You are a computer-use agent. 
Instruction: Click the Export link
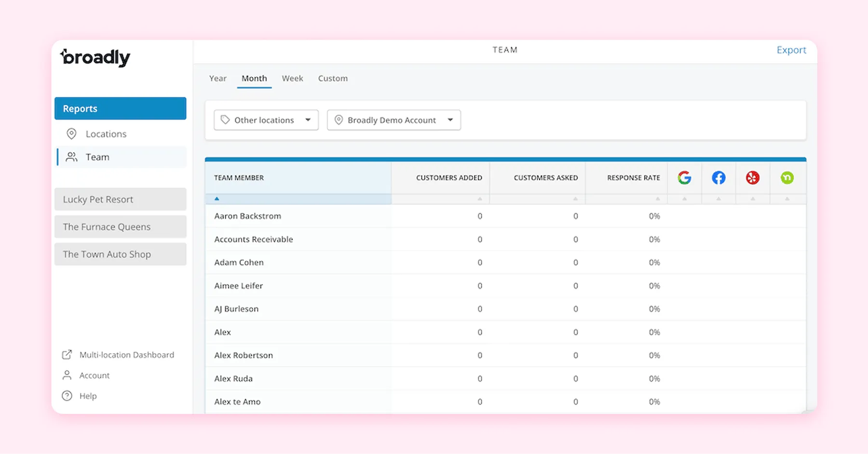791,50
